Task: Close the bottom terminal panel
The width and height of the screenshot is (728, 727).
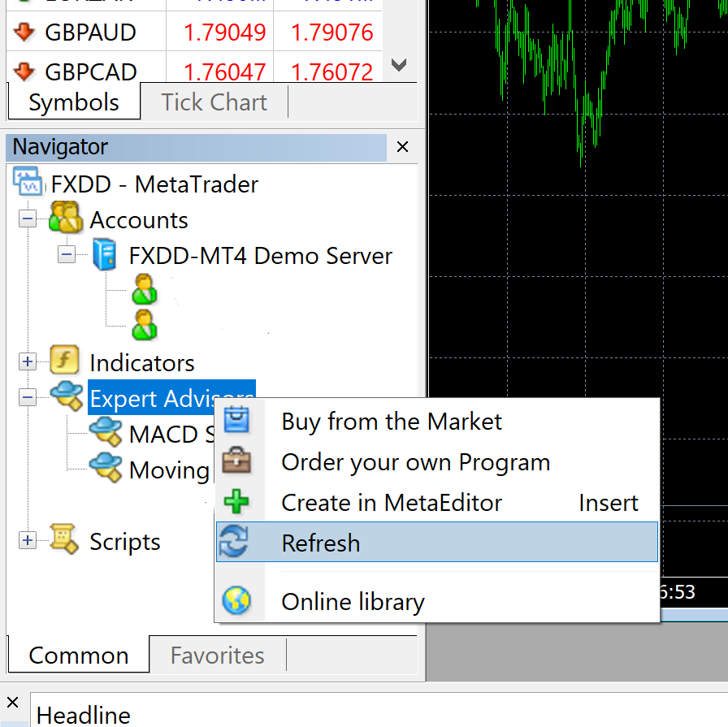Action: pos(12,702)
